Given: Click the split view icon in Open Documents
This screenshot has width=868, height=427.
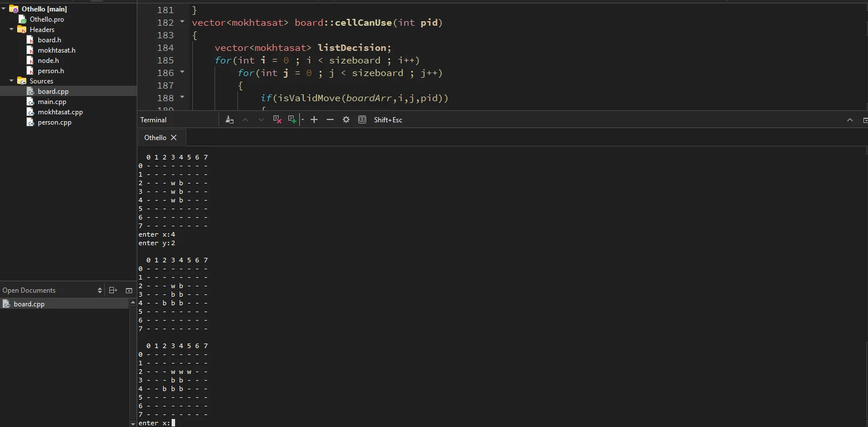Looking at the screenshot, I should click(x=113, y=290).
